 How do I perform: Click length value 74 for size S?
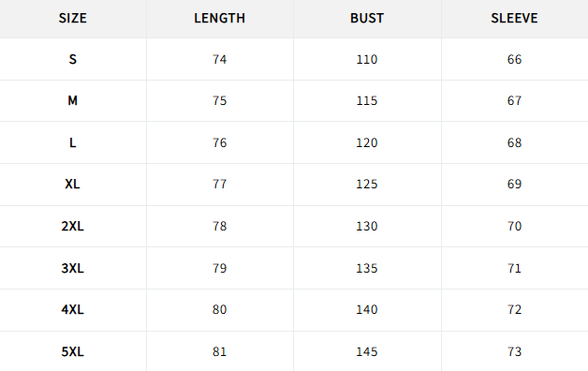219,59
